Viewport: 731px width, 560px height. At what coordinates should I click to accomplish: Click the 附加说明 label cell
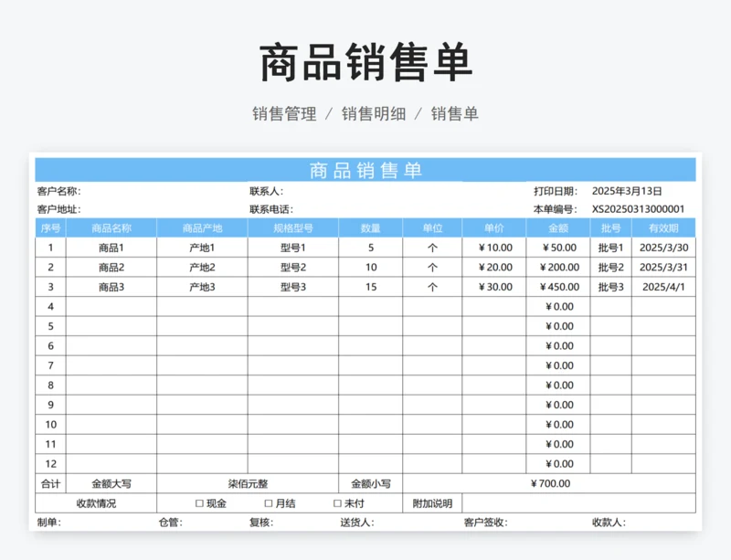tap(432, 503)
